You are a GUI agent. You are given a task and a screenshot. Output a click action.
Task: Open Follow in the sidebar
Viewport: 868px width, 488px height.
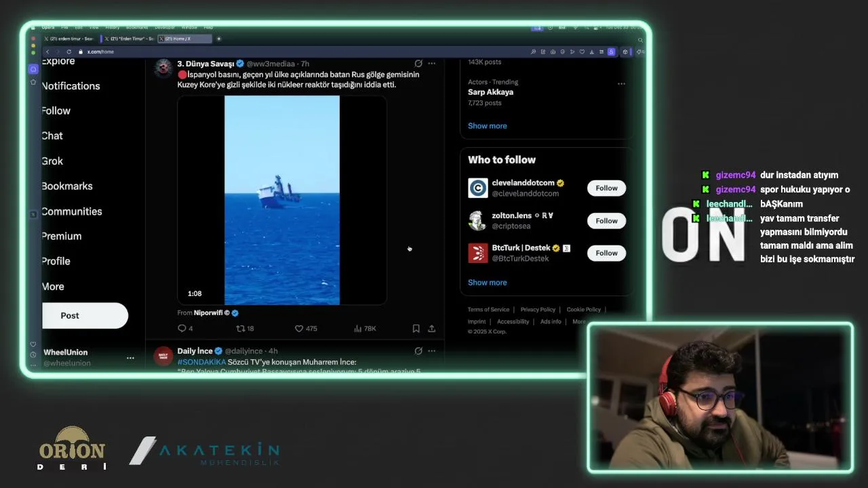point(56,110)
